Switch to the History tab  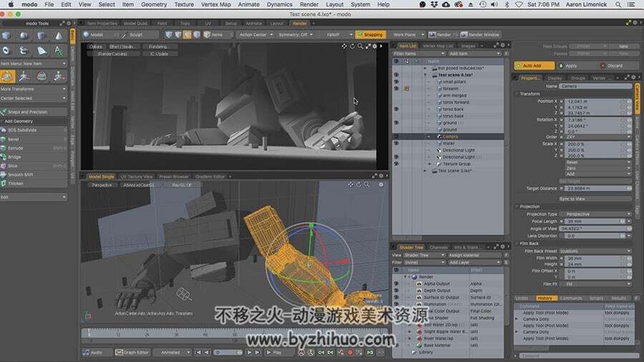[545, 298]
